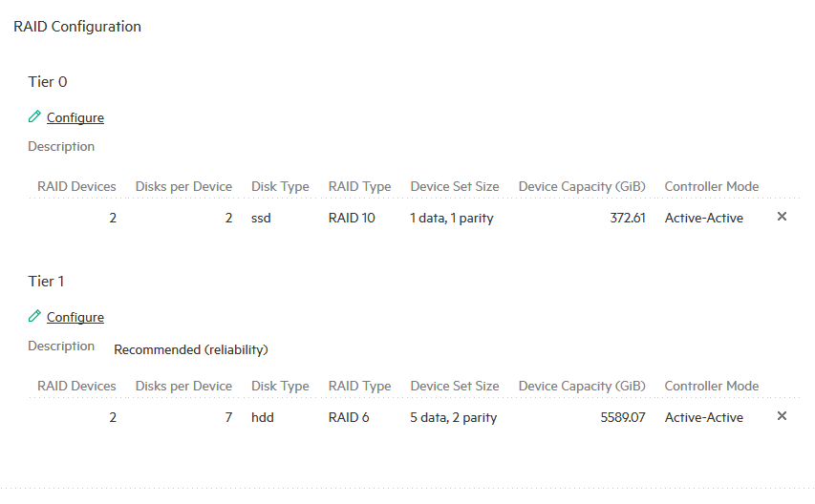Remove the Tier 1 RAID 6 row
This screenshot has width=815, height=504.
(782, 416)
